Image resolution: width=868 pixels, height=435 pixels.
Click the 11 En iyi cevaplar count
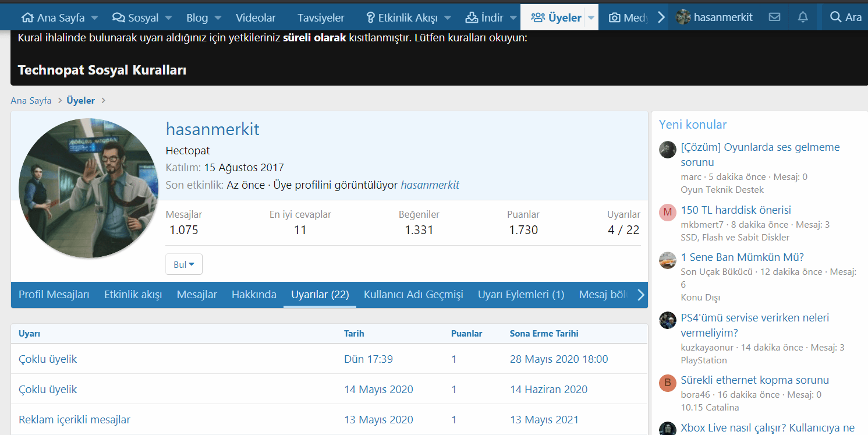(x=300, y=230)
